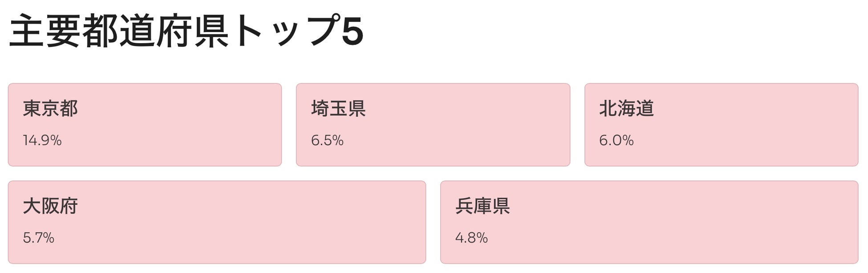Click the 6.0% percentage value

pos(616,141)
